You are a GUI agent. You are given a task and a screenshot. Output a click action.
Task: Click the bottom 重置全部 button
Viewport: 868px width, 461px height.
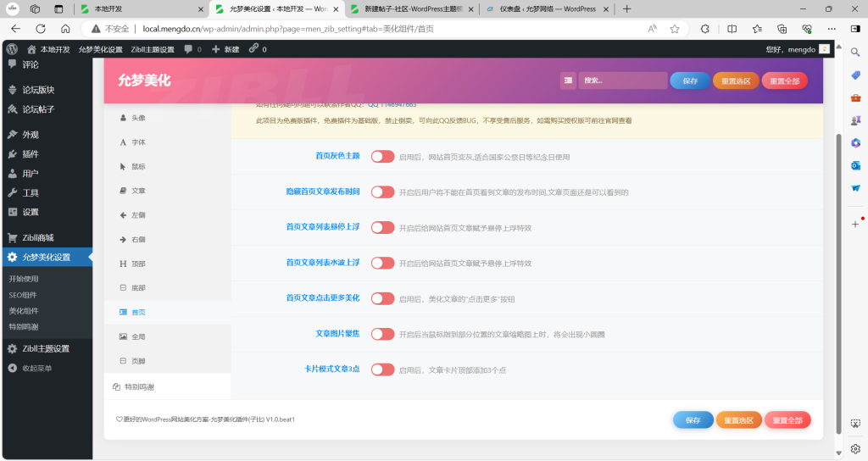[x=787, y=420]
